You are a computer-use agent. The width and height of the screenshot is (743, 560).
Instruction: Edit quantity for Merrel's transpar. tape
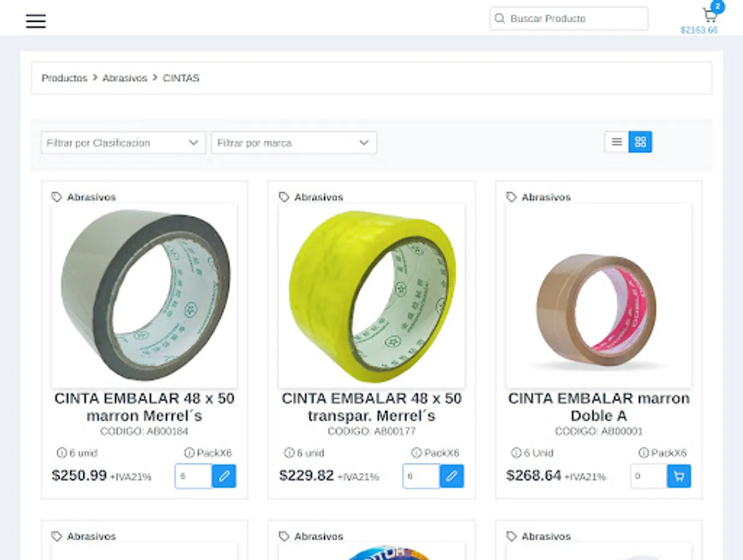click(452, 476)
